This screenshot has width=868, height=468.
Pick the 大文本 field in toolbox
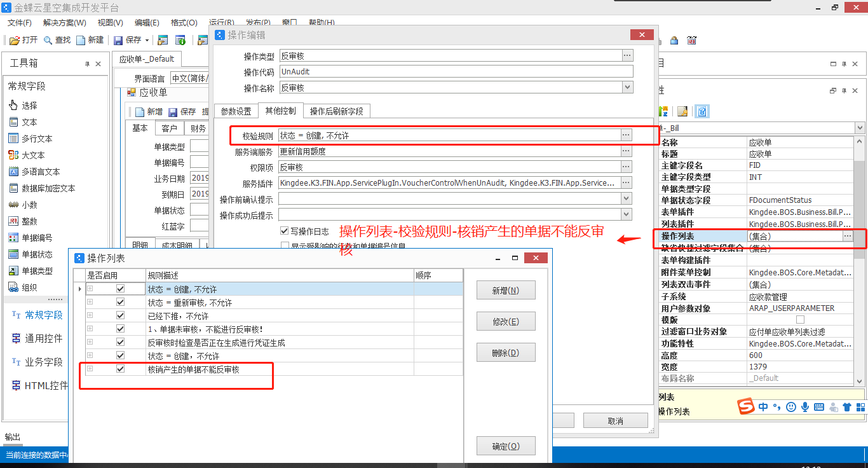(27, 155)
